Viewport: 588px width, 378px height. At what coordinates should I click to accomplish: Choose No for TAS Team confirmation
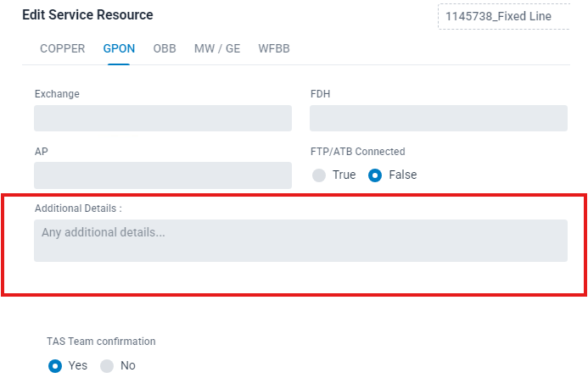tap(108, 366)
